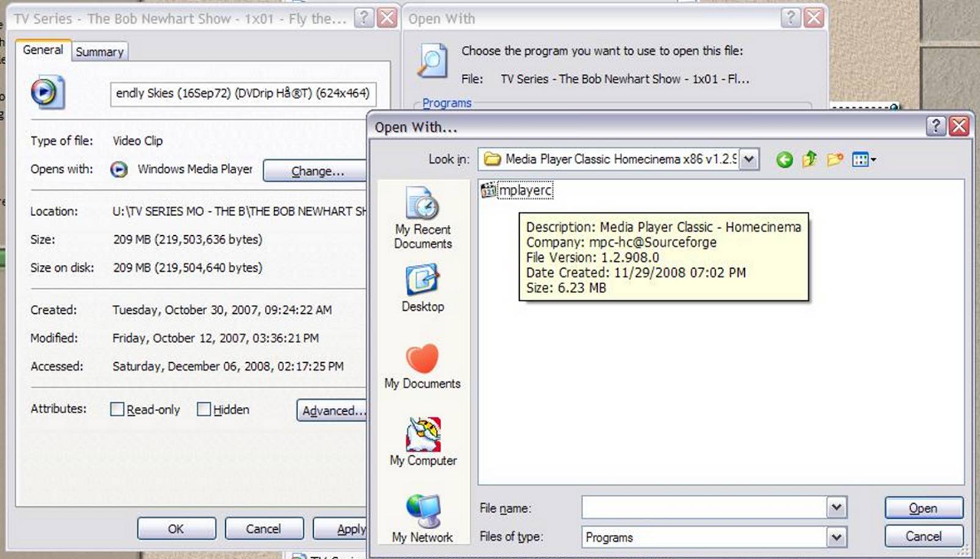Select the mplayerc program file
Image resolution: width=980 pixels, height=559 pixels.
(517, 191)
